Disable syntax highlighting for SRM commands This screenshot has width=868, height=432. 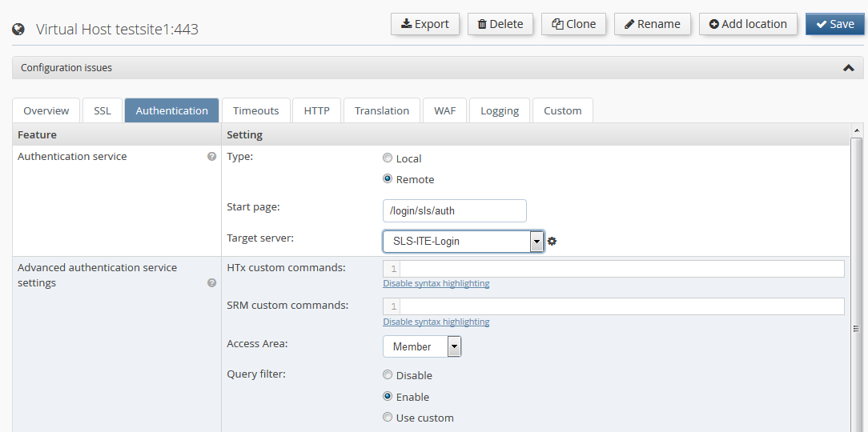pyautogui.click(x=436, y=322)
